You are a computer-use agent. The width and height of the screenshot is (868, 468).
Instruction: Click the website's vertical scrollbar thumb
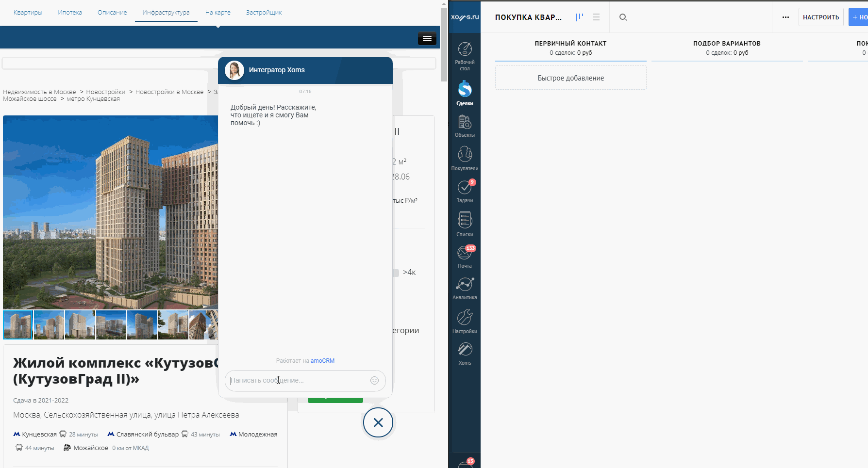tap(444, 45)
